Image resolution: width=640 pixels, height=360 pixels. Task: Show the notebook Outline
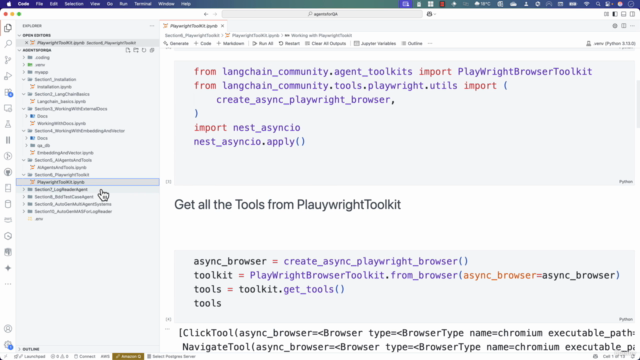pyautogui.click(x=412, y=43)
